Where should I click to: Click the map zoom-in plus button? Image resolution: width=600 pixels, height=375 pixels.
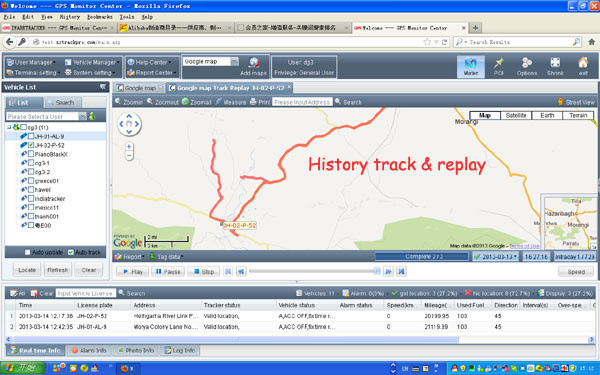pos(129,147)
